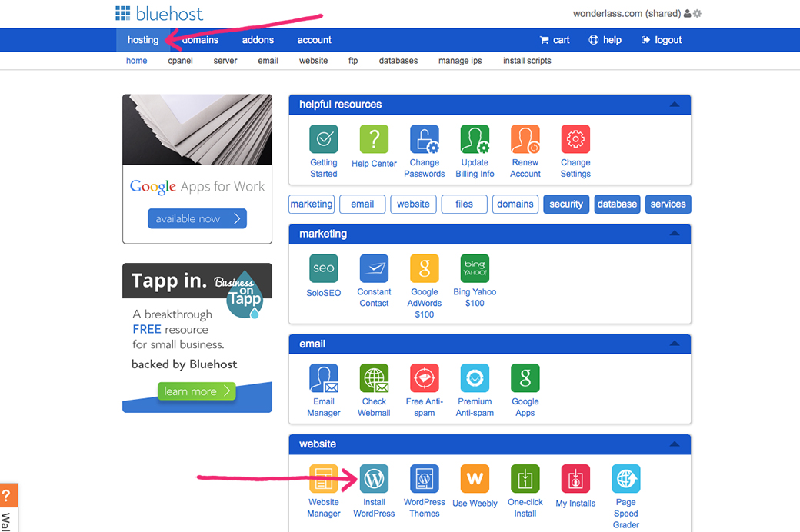Toggle the email section filter
Image resolution: width=800 pixels, height=532 pixels.
(x=362, y=204)
